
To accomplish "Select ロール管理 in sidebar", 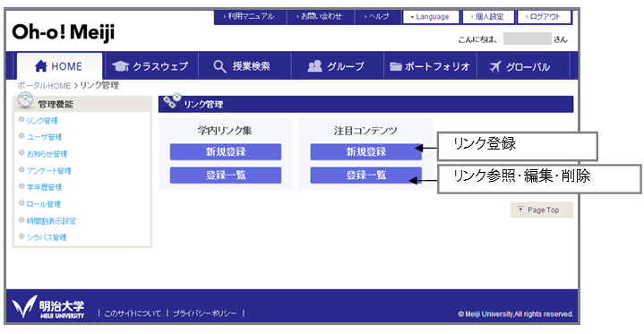I will click(43, 204).
